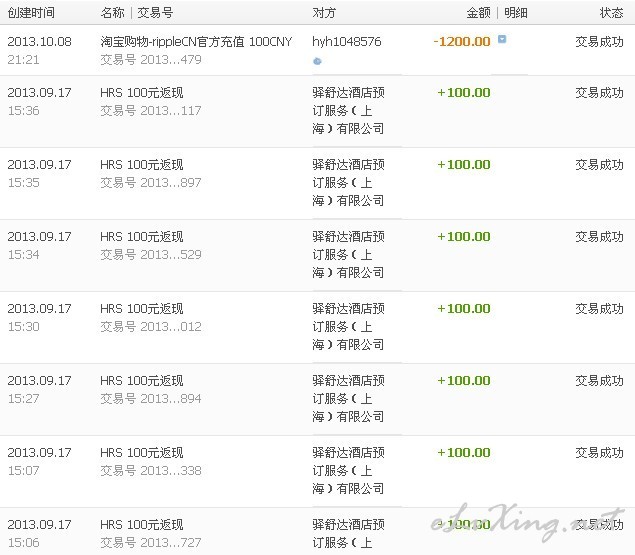Open 淘宝购物-rippleCN官方充值 100CNY transaction
Image resolution: width=635 pixels, height=555 pixels.
(x=196, y=41)
